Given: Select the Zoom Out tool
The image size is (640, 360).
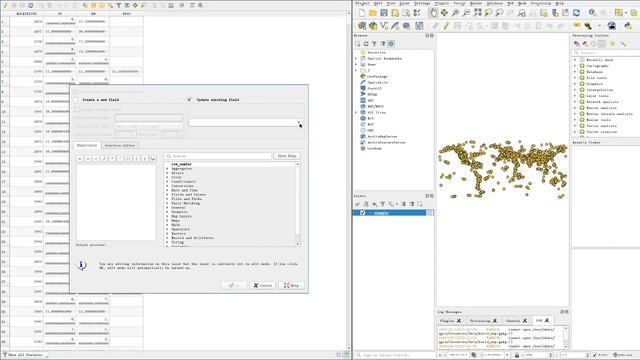Looking at the screenshot, I should pos(466,13).
